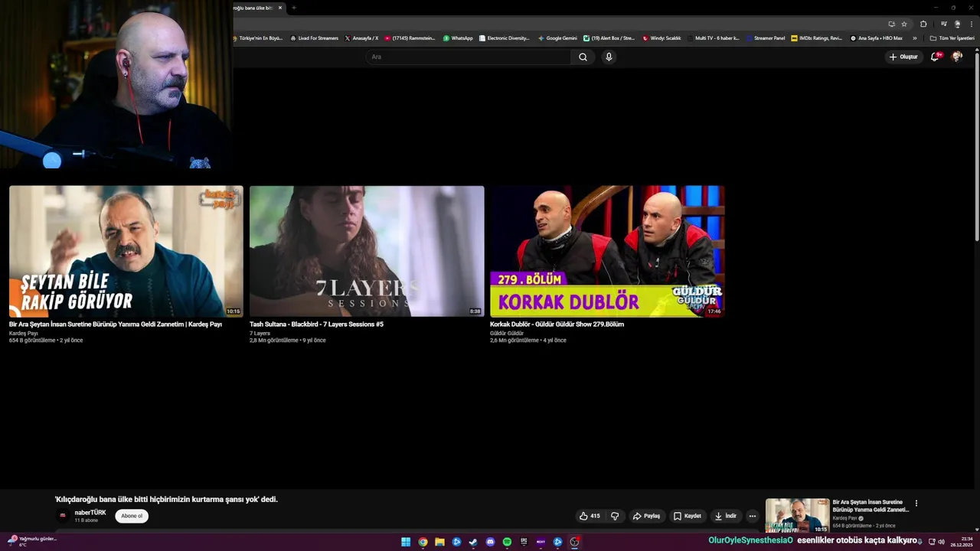The width and height of the screenshot is (980, 551).
Task: Click the Paylaş share button
Action: (646, 516)
